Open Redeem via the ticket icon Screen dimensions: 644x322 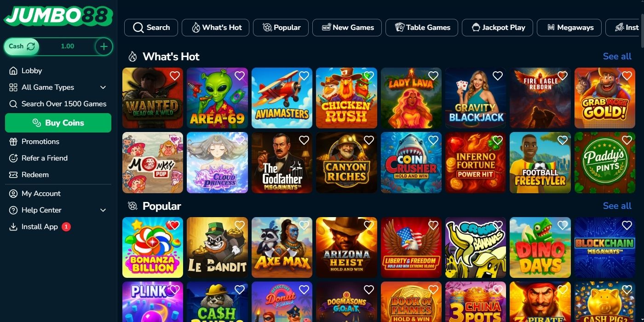(x=13, y=175)
